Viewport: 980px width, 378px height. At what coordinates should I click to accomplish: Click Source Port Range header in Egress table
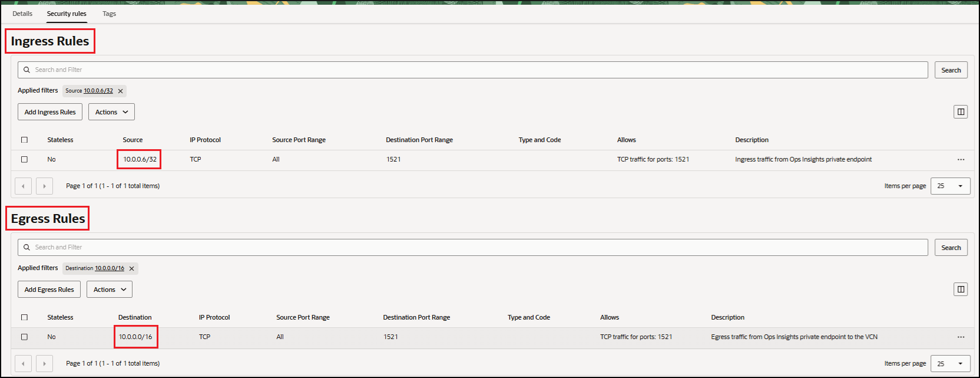click(x=303, y=317)
